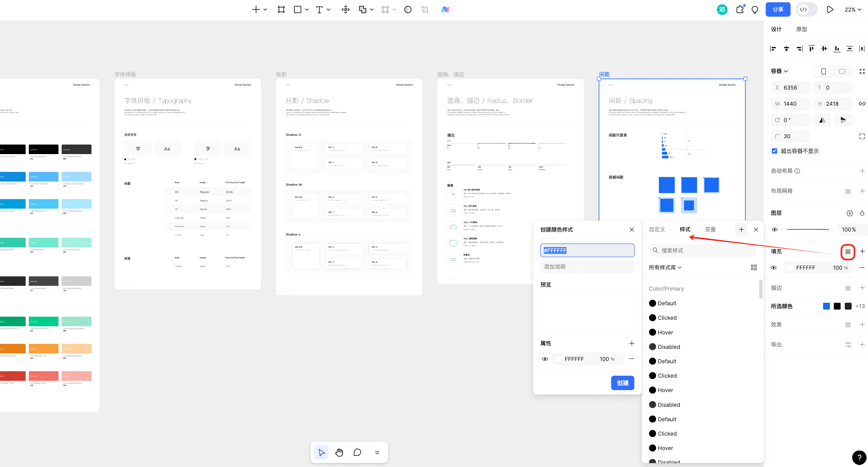Expand more tools chevron in bottom bar
The height and width of the screenshot is (467, 868).
tap(377, 452)
